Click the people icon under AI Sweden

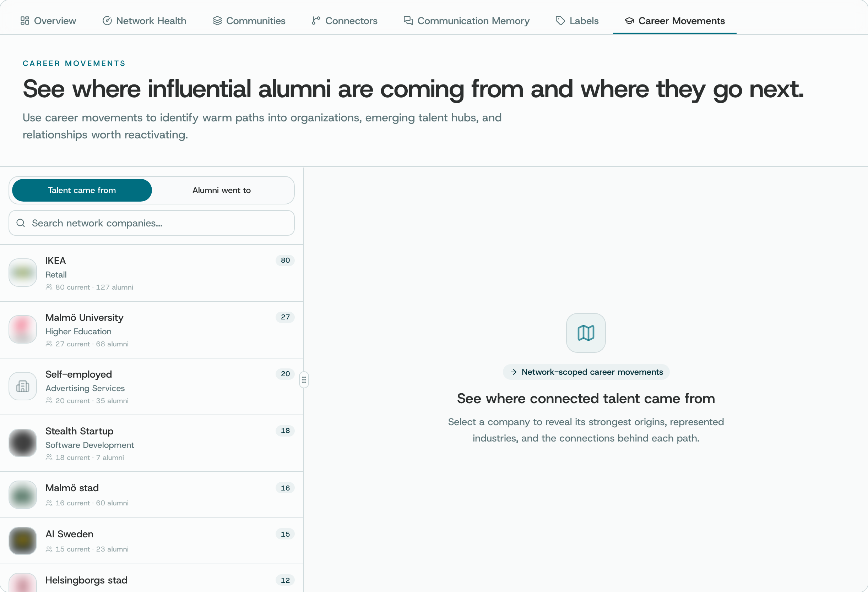[49, 549]
